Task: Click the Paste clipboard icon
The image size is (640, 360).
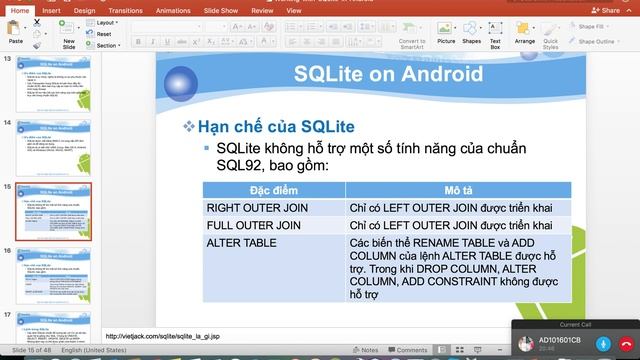Action: click(13, 28)
